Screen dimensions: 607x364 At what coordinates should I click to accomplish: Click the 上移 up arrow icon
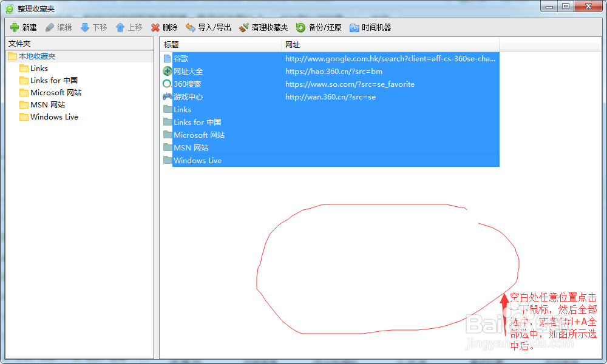click(x=120, y=27)
